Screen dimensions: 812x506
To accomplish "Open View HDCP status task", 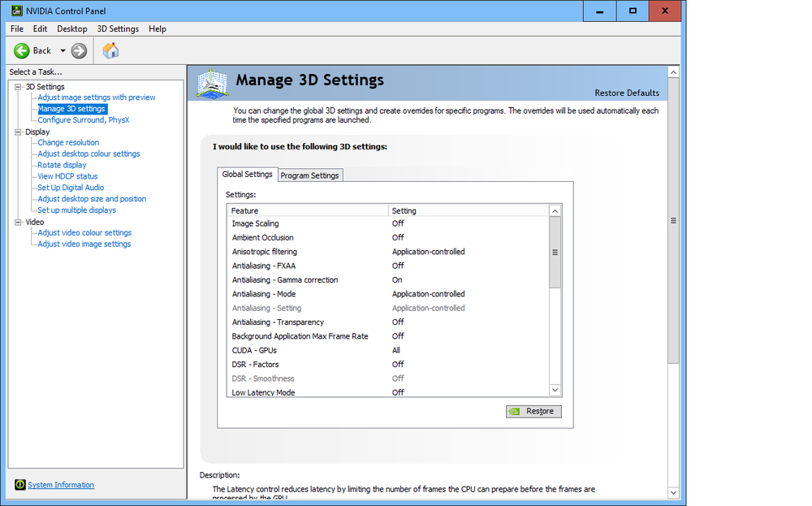I will point(67,176).
